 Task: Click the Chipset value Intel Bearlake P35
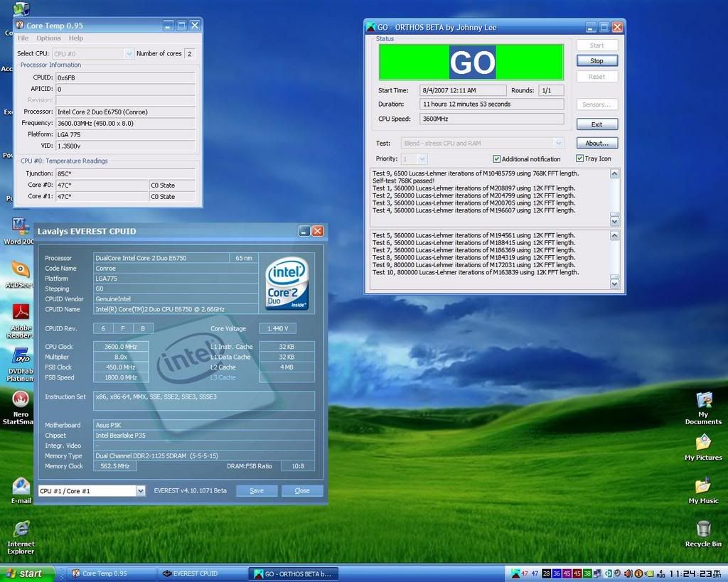point(204,436)
